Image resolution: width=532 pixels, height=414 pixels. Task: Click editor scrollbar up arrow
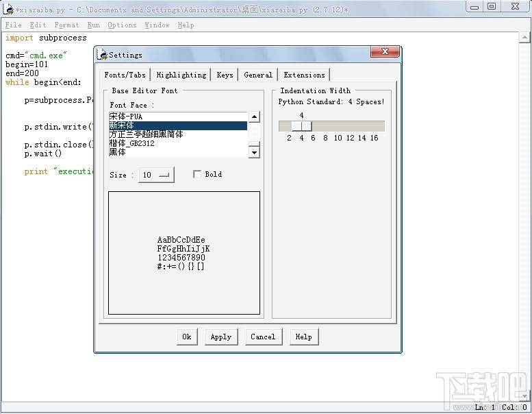[524, 37]
